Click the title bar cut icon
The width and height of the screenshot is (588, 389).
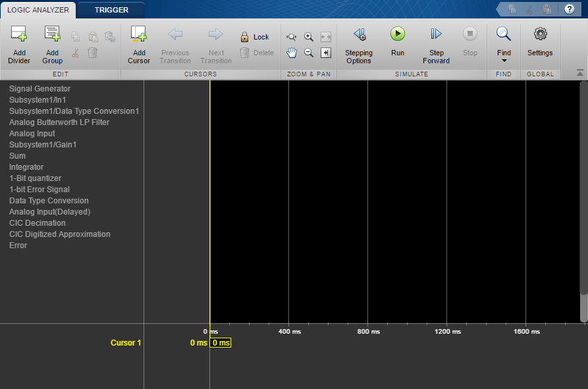click(529, 9)
